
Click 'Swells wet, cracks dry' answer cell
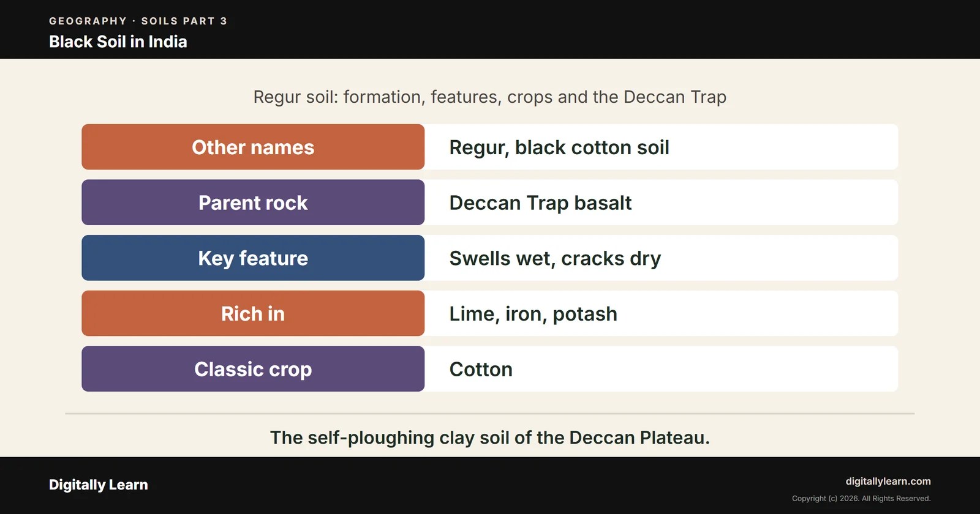pos(661,258)
